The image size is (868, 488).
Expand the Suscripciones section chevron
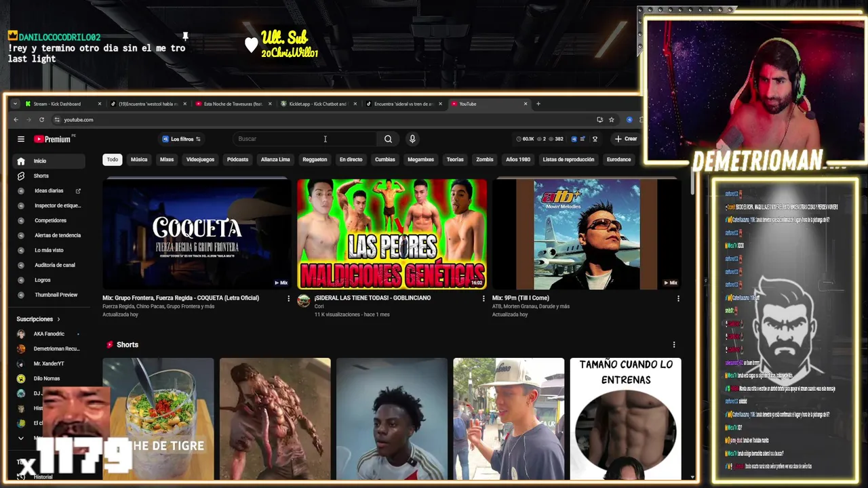58,319
